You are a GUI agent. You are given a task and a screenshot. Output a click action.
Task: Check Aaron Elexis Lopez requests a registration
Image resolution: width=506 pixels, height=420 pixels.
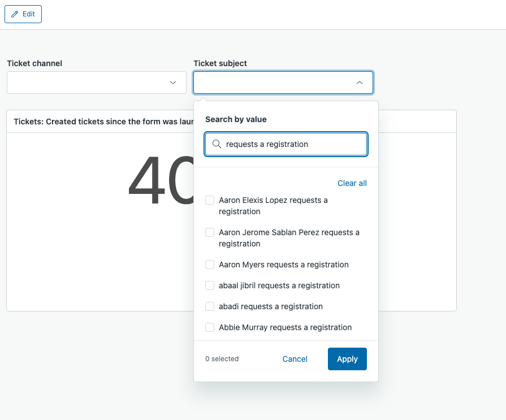(210, 200)
